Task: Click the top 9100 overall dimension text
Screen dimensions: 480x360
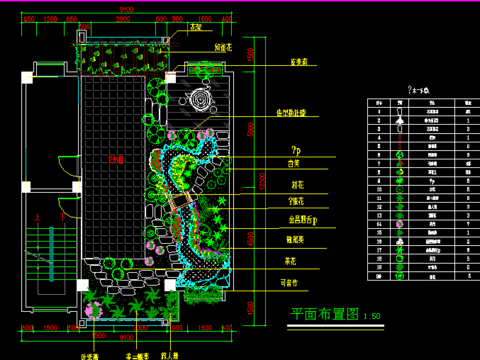Action: (x=127, y=10)
